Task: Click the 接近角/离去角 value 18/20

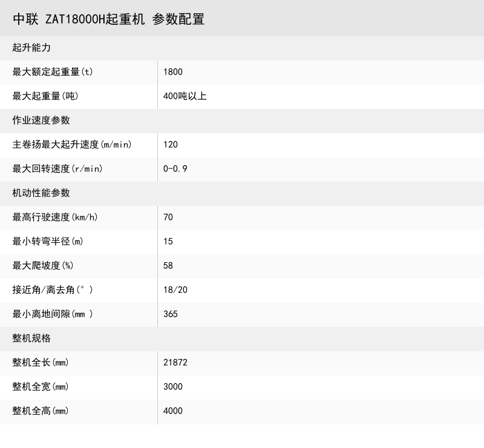Action: coord(174,290)
